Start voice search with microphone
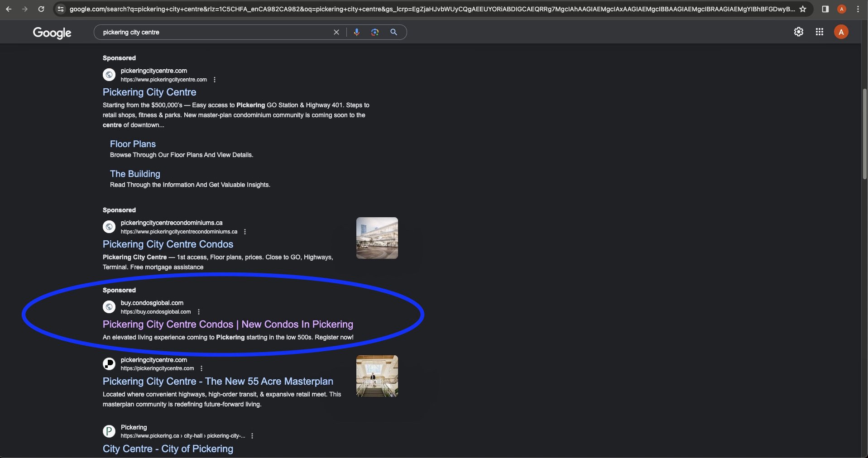The height and width of the screenshot is (458, 868). [x=357, y=32]
